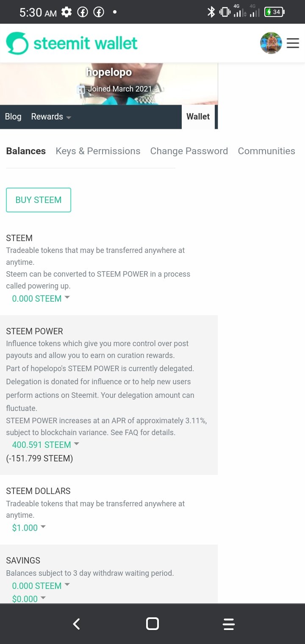The height and width of the screenshot is (644, 305).
Task: Tap the Android back navigation arrow
Action: coord(76,624)
